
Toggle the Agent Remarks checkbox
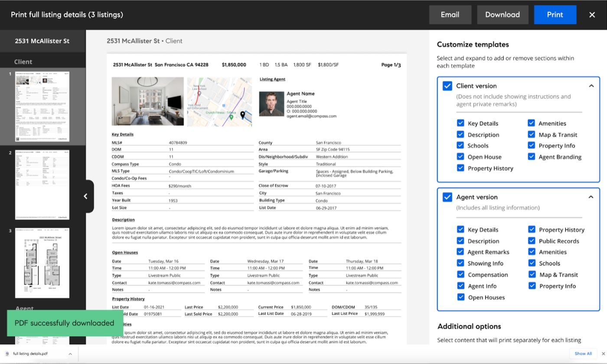tap(460, 252)
